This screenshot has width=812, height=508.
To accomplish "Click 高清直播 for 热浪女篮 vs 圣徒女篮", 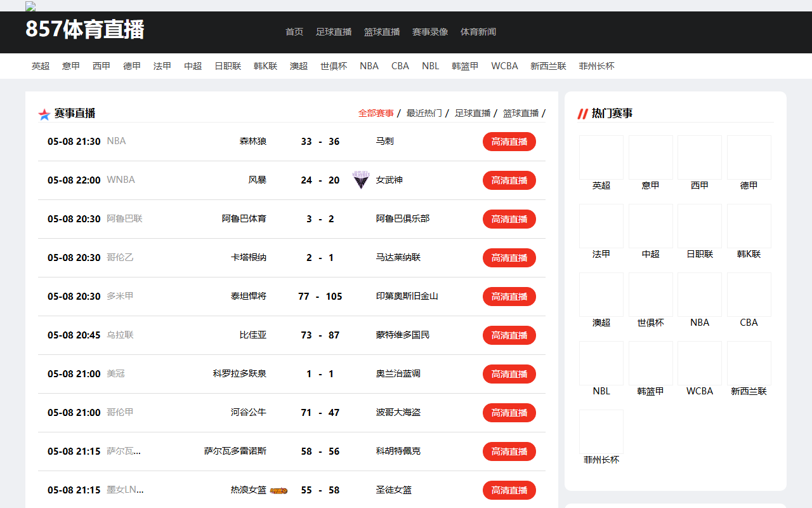I will click(509, 490).
